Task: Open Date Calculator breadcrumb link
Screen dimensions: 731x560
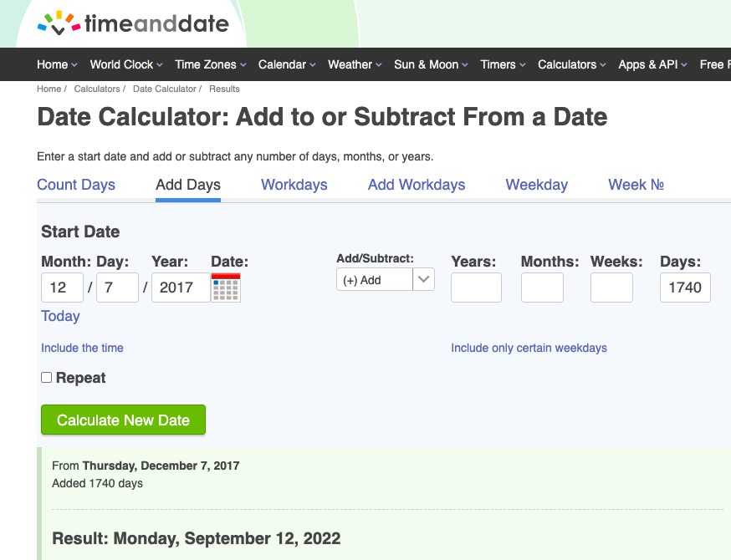Action: (x=165, y=89)
